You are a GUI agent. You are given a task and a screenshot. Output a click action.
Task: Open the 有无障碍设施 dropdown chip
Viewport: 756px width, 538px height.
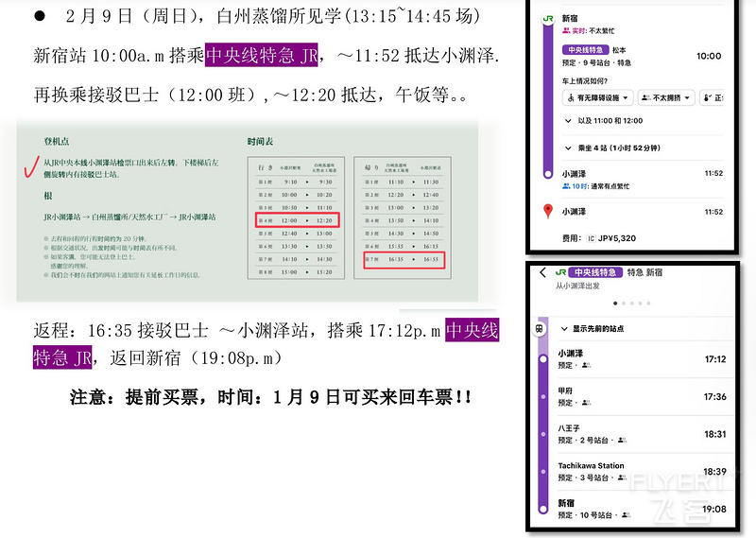(x=598, y=98)
